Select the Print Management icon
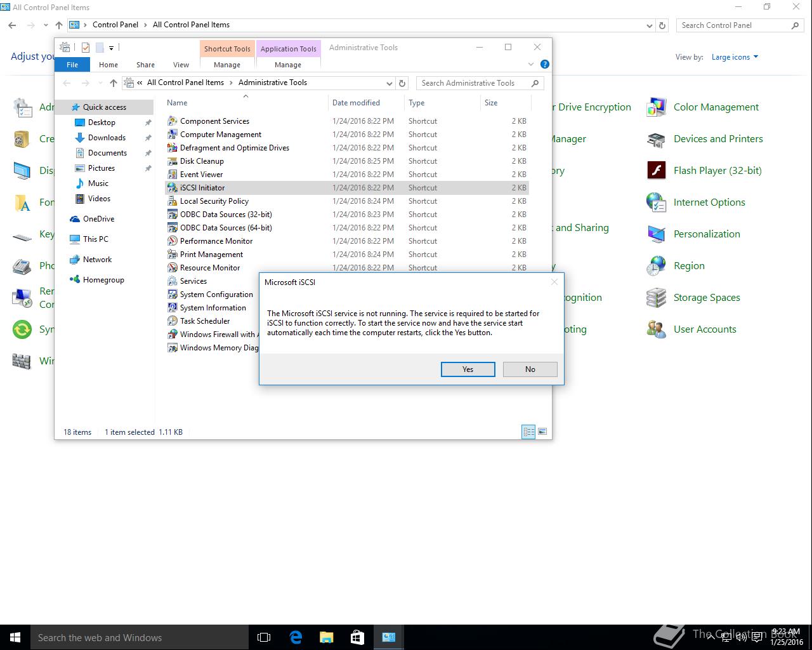 tap(172, 254)
